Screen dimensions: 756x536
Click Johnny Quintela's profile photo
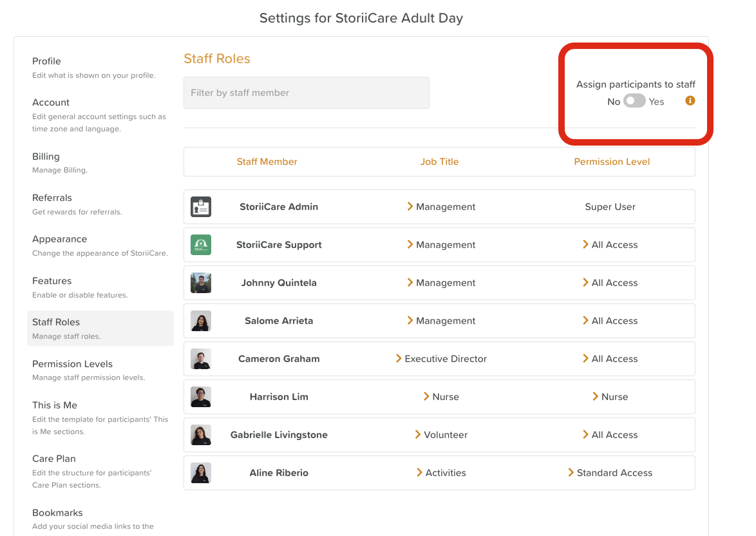click(201, 283)
